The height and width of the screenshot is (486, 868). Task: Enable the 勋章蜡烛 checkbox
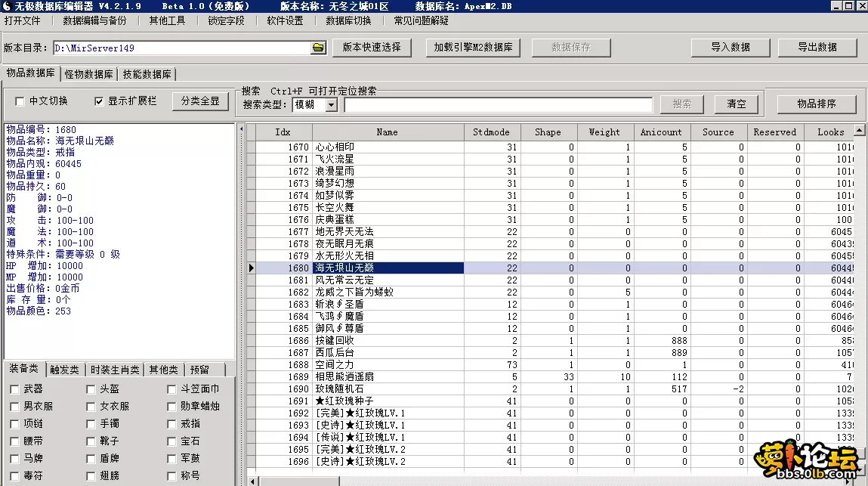point(171,407)
